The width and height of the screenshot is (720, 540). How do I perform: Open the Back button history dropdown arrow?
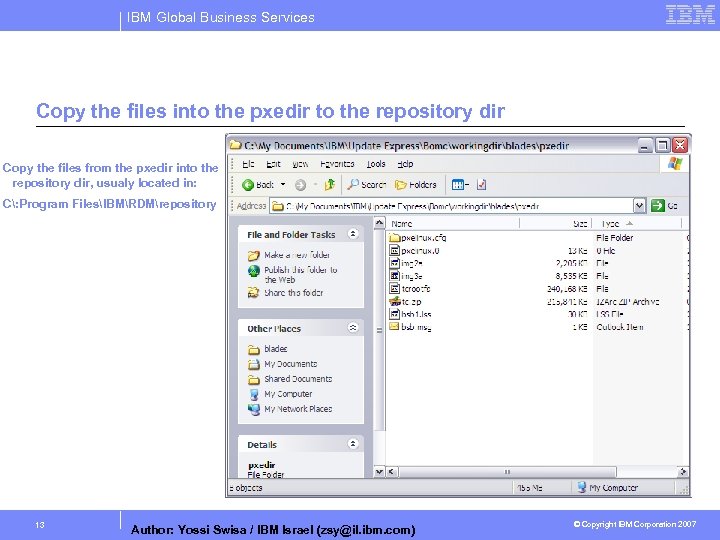coord(283,185)
